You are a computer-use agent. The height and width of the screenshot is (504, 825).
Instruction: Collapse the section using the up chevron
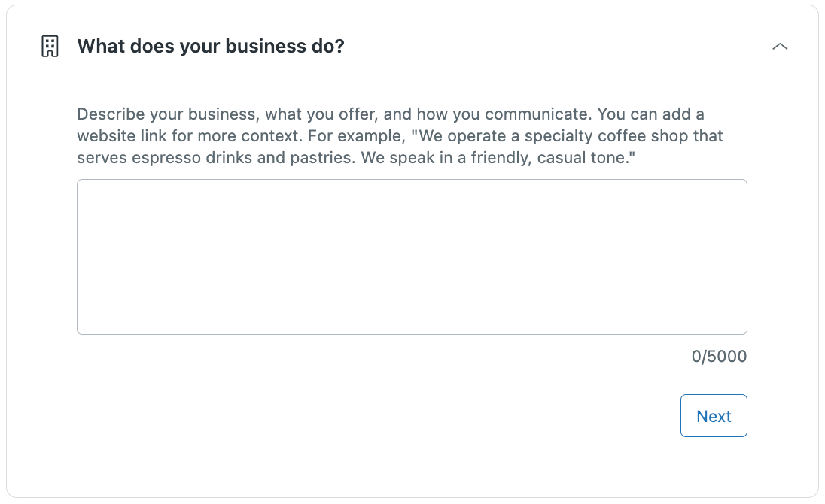[x=780, y=47]
